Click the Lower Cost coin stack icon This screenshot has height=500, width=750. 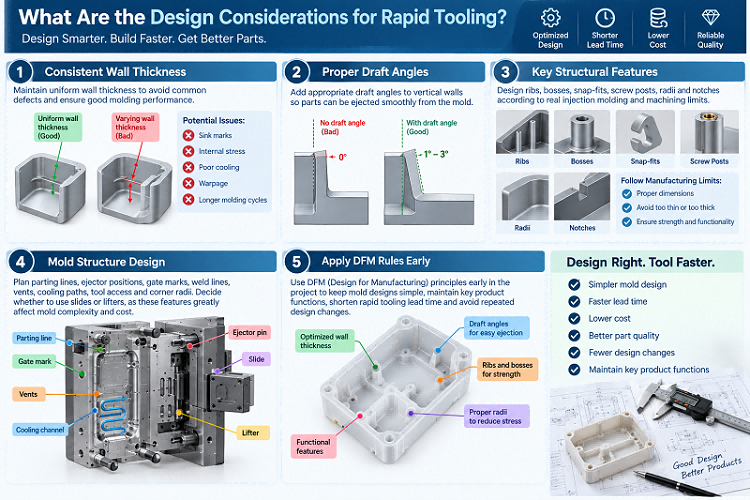pos(658,18)
